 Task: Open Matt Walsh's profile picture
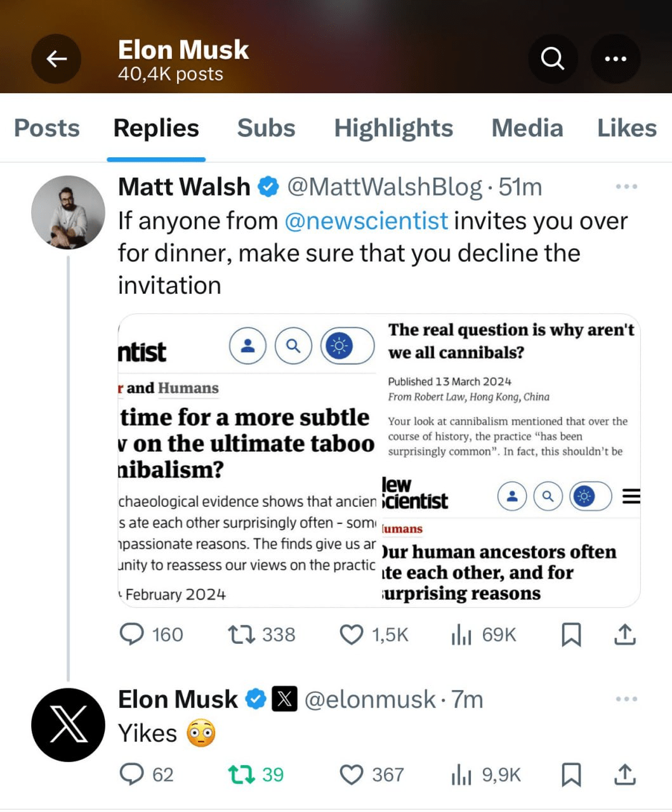68,212
